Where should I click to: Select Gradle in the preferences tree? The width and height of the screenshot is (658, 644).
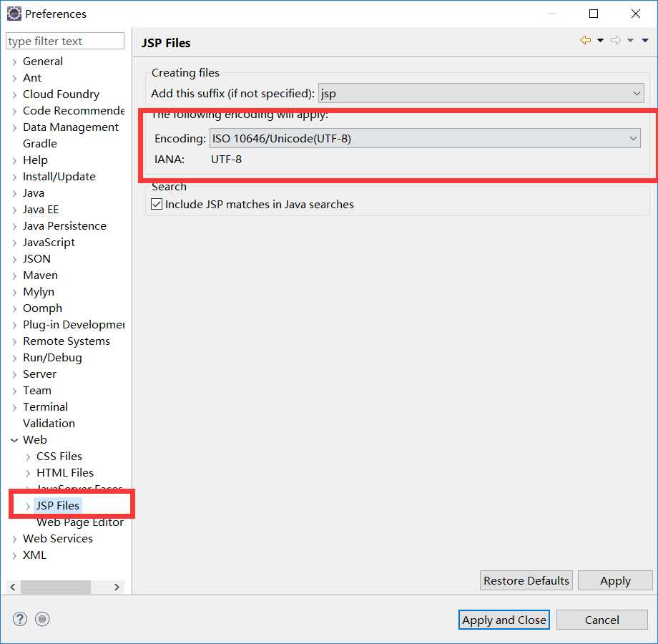pyautogui.click(x=40, y=143)
